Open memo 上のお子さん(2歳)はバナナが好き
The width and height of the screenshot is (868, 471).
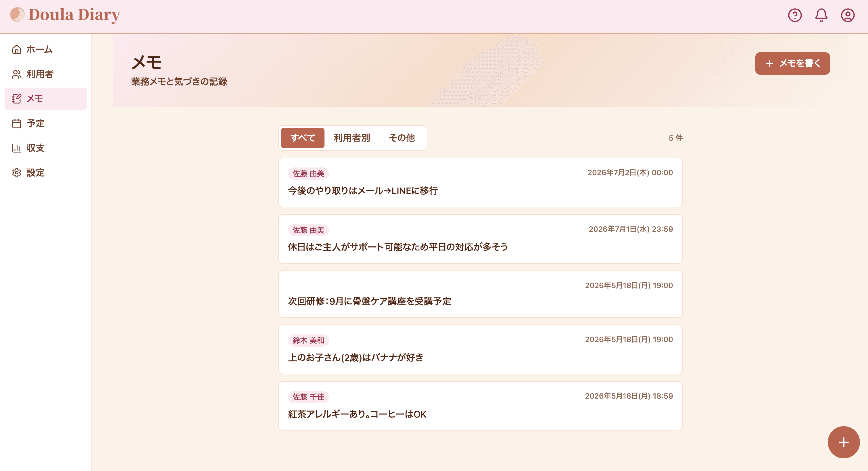(480, 350)
